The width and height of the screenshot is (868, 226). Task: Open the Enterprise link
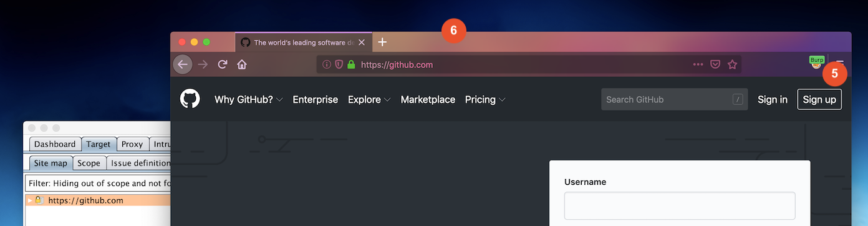(316, 99)
